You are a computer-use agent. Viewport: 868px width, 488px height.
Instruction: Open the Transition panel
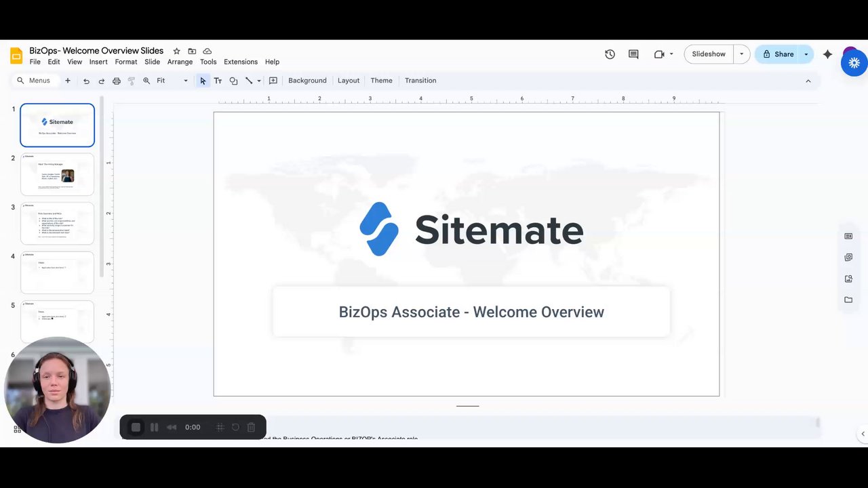tap(420, 81)
